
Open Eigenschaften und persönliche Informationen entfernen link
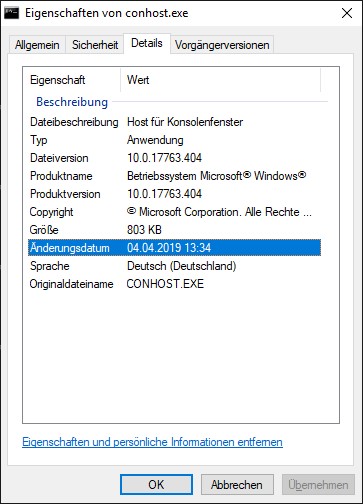click(152, 442)
